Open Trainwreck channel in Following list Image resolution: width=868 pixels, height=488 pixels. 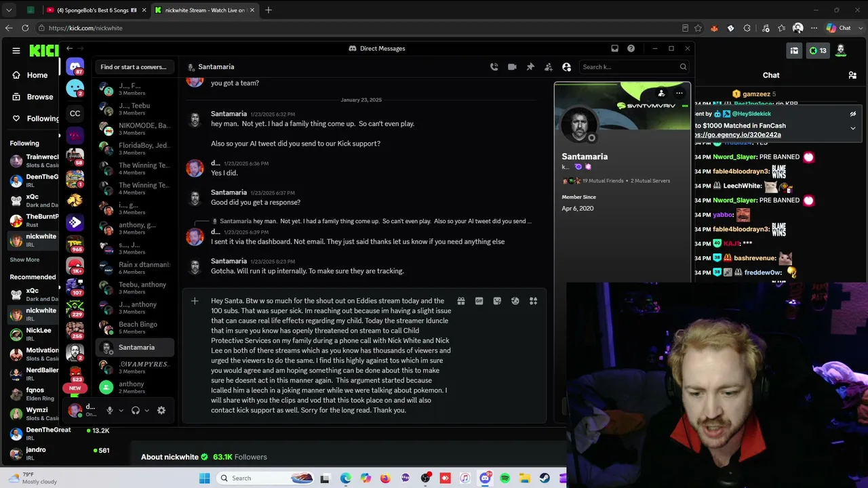pos(34,161)
